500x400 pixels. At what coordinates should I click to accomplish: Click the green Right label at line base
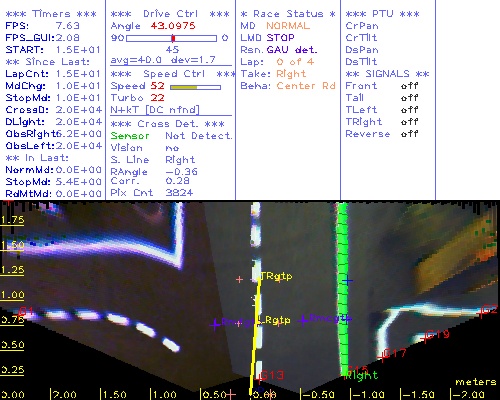362,375
